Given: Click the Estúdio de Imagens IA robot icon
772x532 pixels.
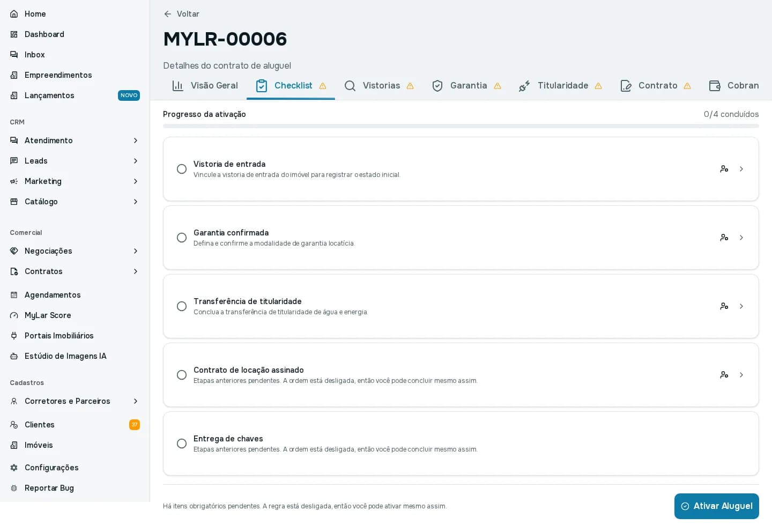Looking at the screenshot, I should (14, 356).
